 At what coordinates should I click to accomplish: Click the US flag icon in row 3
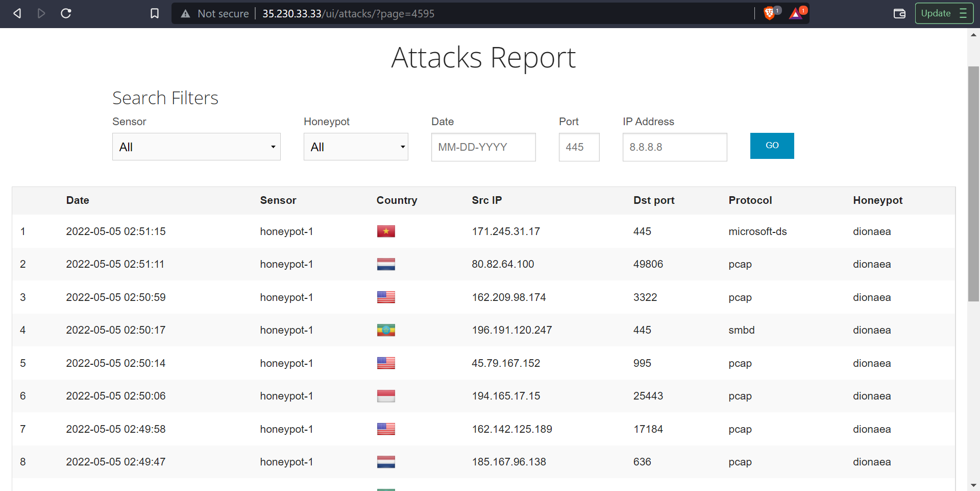pos(386,297)
